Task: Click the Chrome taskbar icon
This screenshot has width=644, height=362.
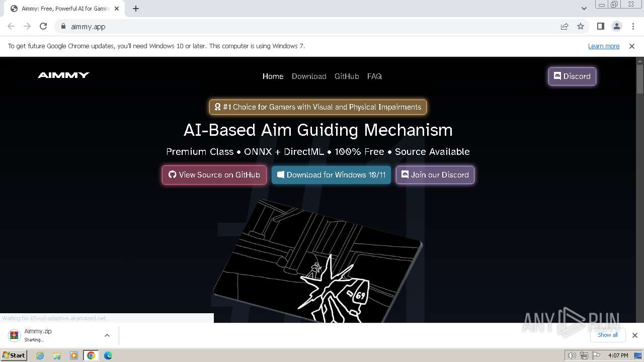Action: point(91,355)
